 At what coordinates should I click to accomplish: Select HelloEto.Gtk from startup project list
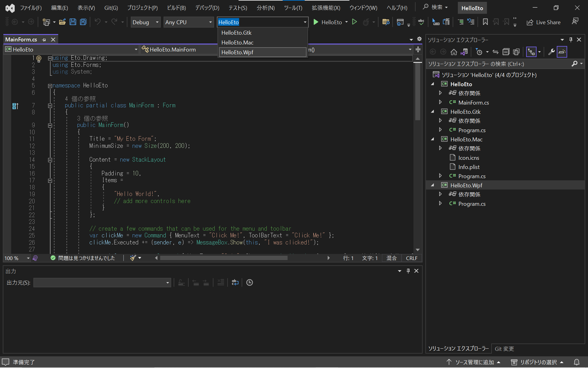click(263, 33)
